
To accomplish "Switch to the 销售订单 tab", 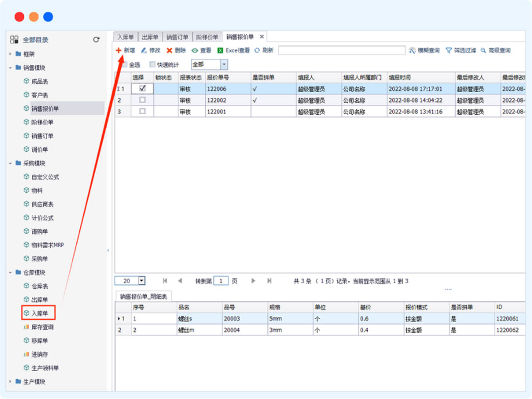I will (x=177, y=37).
